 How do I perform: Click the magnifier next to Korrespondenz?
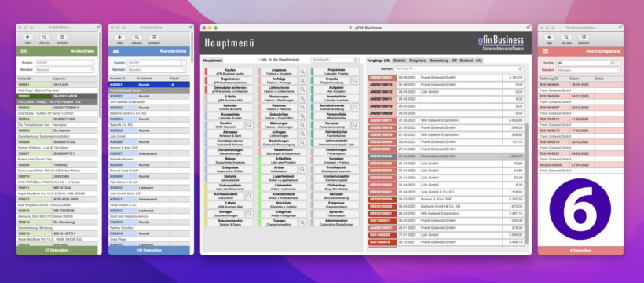coord(249,196)
